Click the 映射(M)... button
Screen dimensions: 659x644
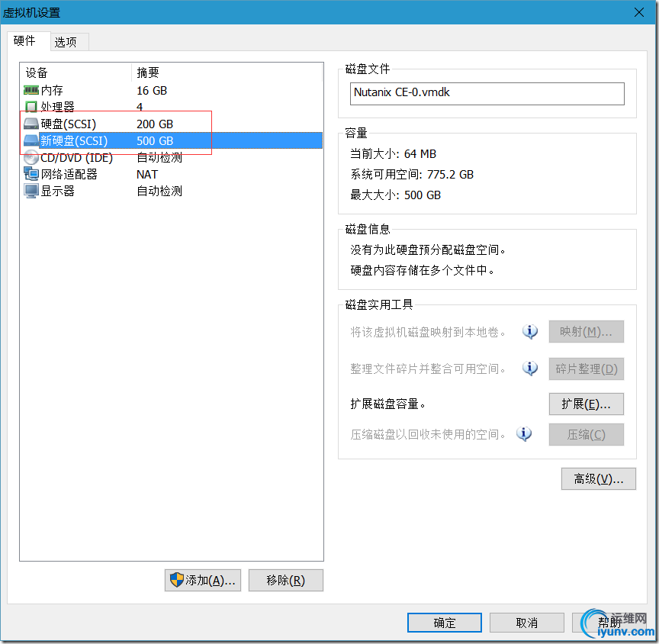pyautogui.click(x=586, y=332)
